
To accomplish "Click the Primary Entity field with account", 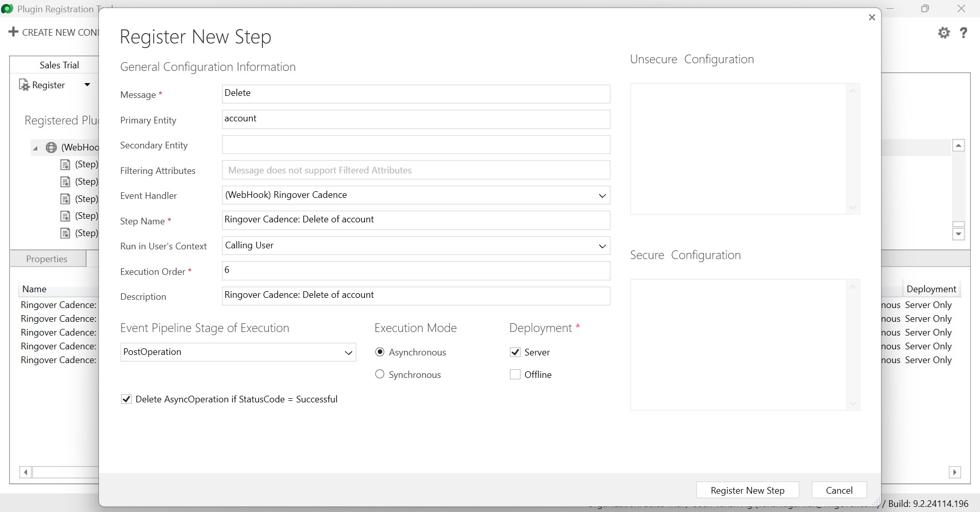I will (x=416, y=119).
